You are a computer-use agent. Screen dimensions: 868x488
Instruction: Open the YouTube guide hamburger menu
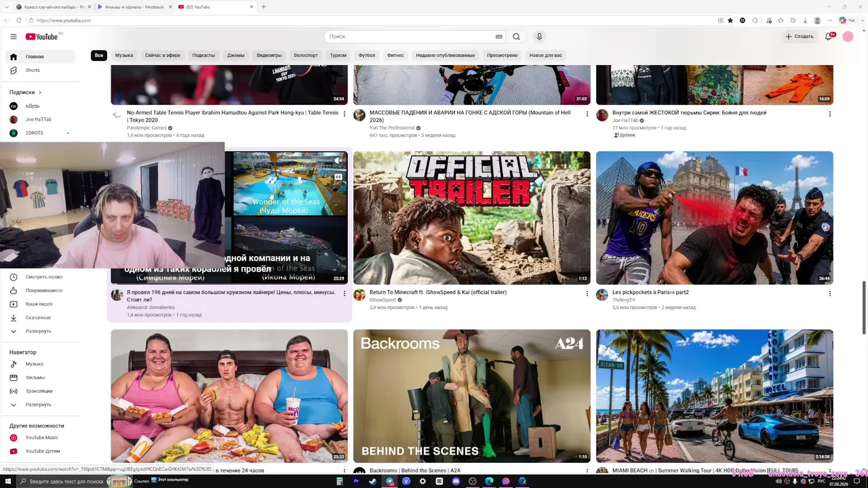[x=13, y=37]
